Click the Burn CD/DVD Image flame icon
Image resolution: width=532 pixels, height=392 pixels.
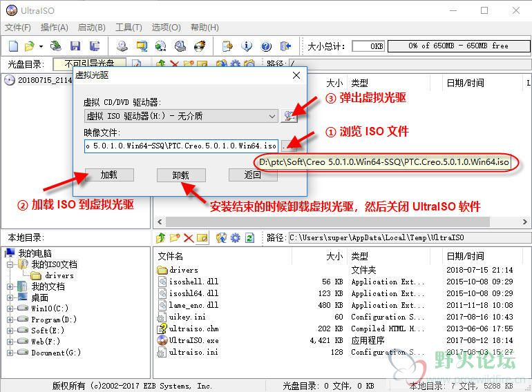pyautogui.click(x=200, y=46)
